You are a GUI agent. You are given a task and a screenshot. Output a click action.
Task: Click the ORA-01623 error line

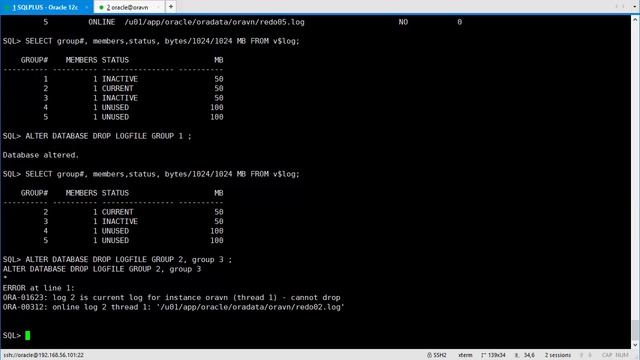click(x=171, y=298)
